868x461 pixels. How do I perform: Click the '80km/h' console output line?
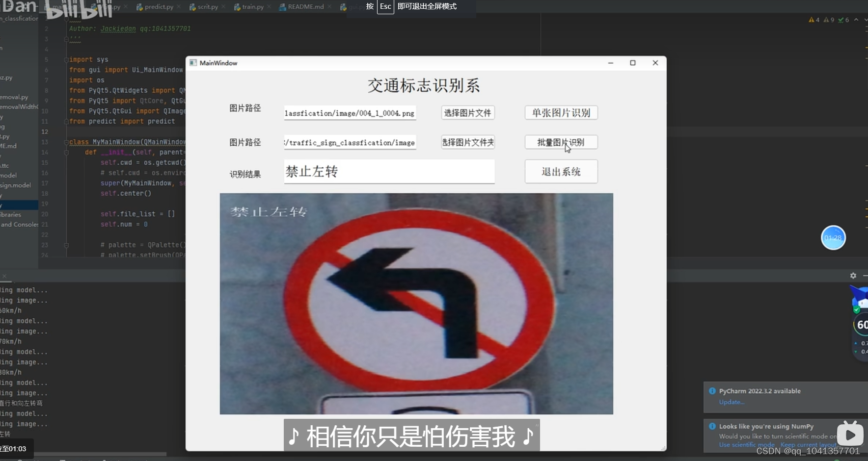click(11, 372)
